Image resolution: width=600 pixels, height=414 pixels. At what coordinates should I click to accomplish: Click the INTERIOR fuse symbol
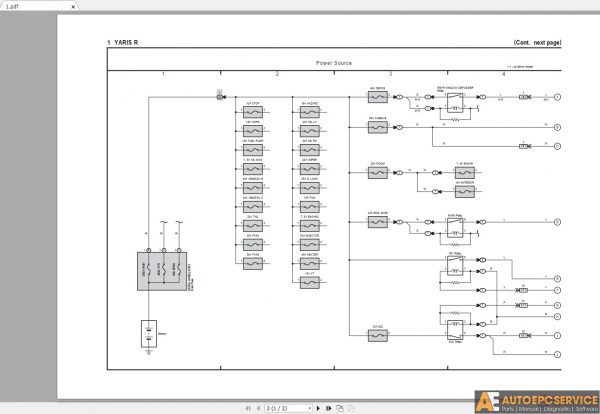tap(465, 192)
